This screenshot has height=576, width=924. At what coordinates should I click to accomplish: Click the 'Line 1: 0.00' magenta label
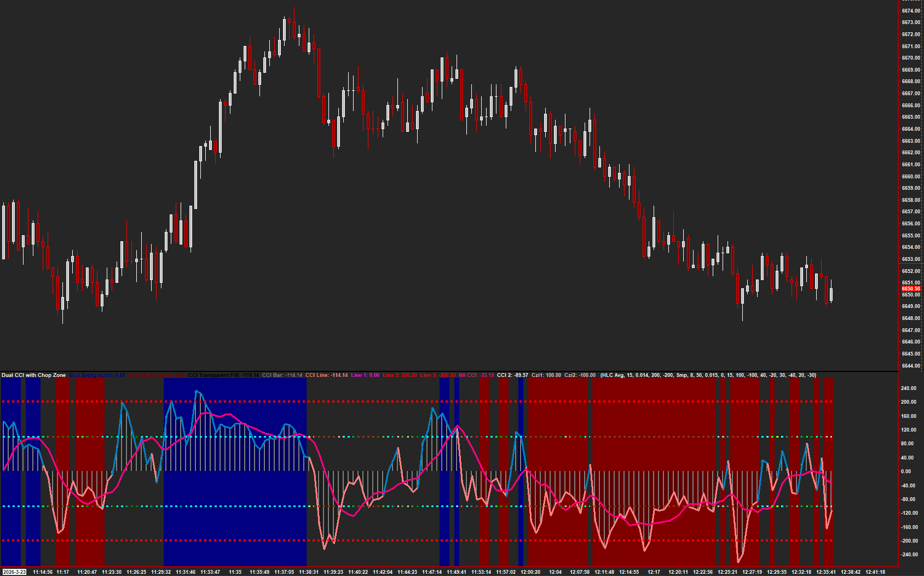(x=365, y=375)
